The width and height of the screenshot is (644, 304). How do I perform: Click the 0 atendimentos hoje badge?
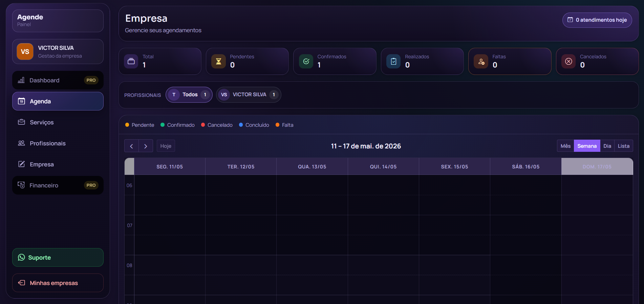[x=597, y=20]
